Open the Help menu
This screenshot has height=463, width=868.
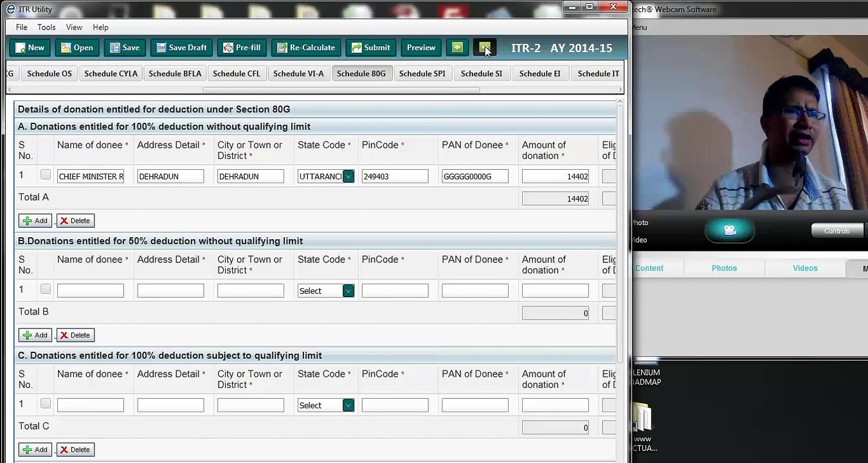(x=100, y=27)
